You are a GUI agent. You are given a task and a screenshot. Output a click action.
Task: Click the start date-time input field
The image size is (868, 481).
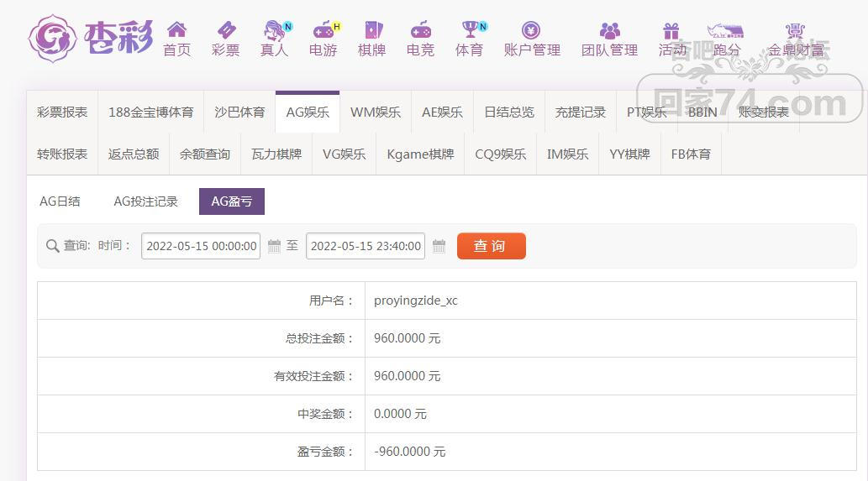click(201, 246)
